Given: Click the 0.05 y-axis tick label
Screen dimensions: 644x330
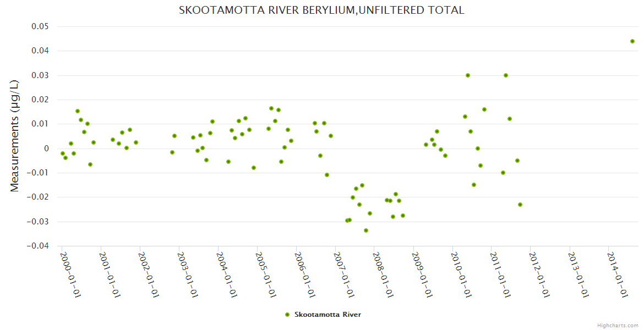Looking at the screenshot, I should (x=41, y=27).
